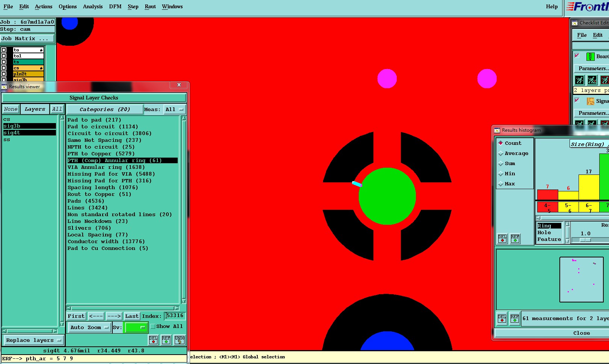Uncheck the Board checklist checkbox
This screenshot has height=364, width=609.
[577, 56]
